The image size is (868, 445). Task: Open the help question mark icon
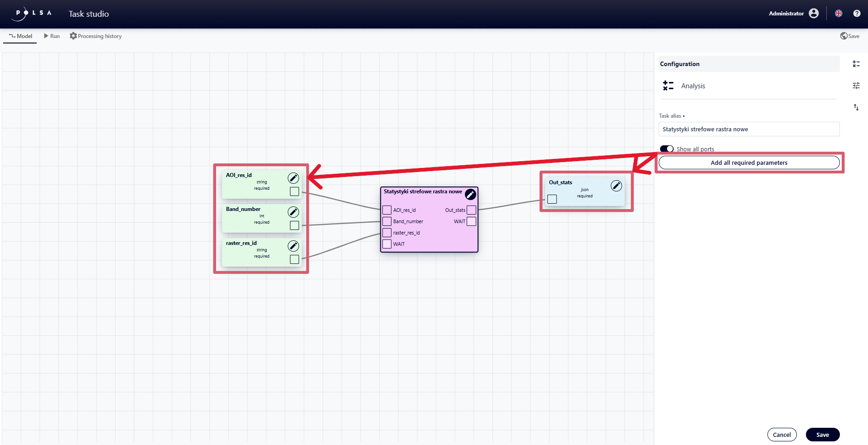857,14
